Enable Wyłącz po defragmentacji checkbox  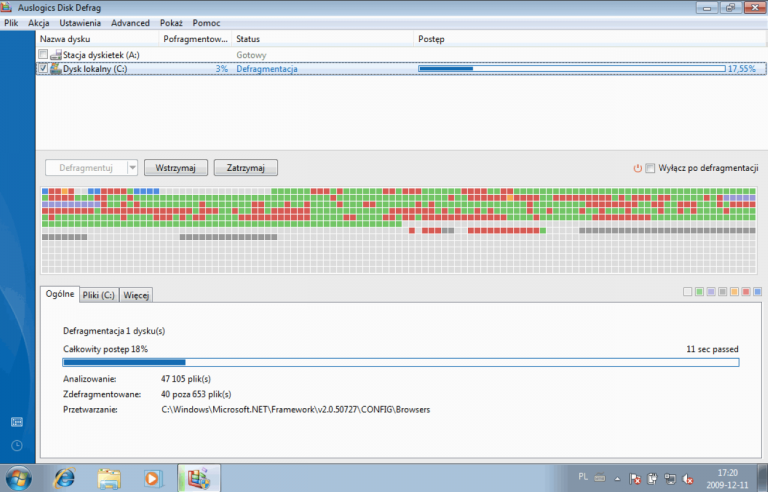(650, 168)
